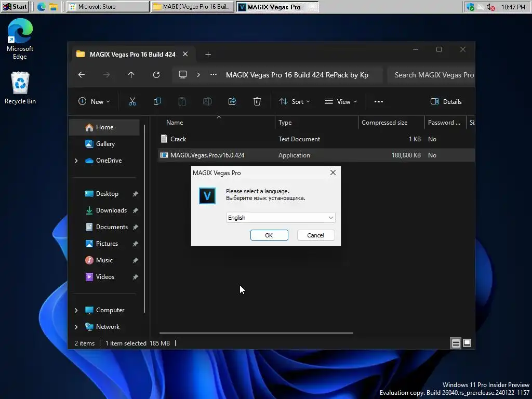Viewport: 532px width, 399px height.
Task: Switch to the details list view icon
Action: click(456, 343)
